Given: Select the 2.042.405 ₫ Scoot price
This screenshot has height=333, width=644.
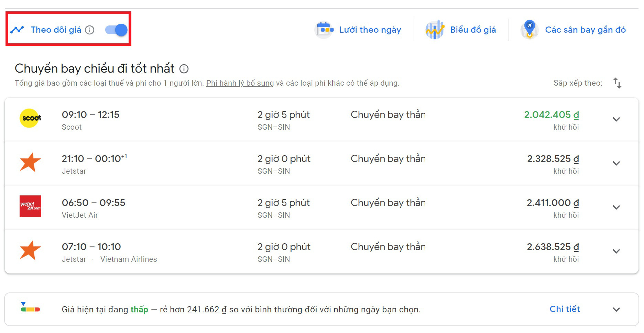Looking at the screenshot, I should [552, 115].
